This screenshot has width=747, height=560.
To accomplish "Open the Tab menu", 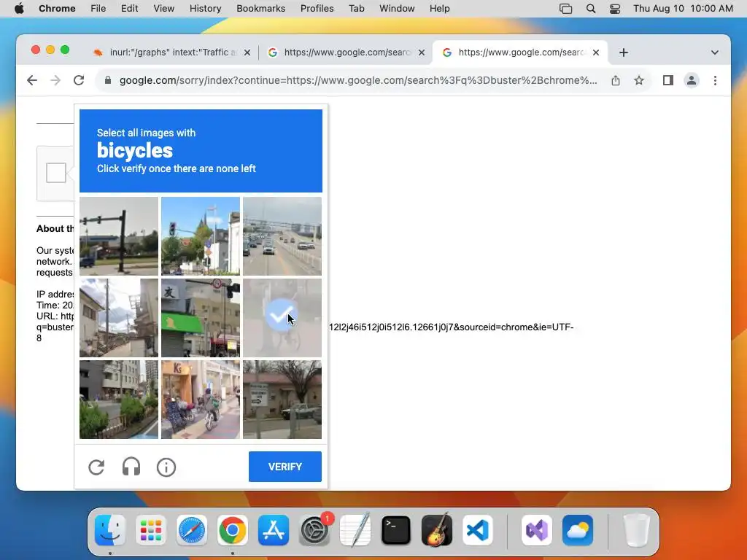I will [x=356, y=9].
